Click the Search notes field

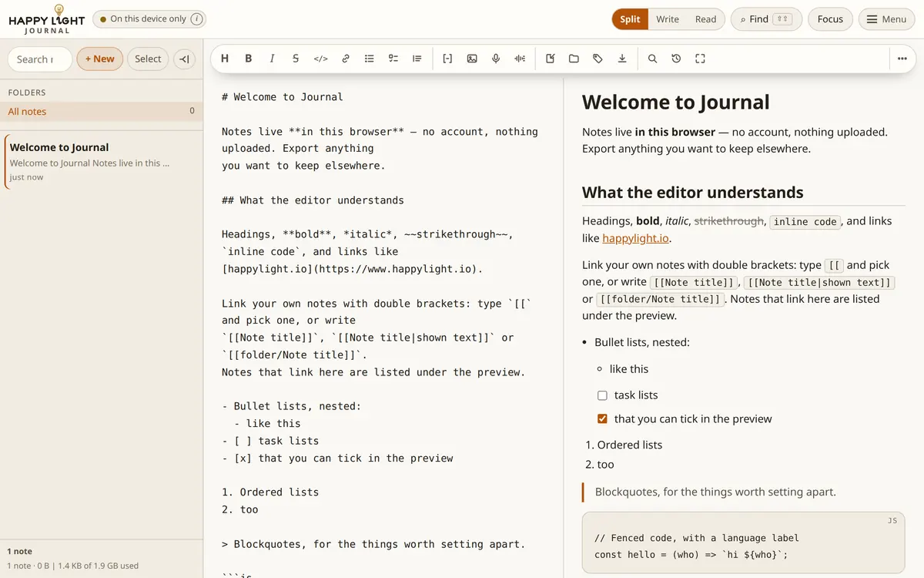tap(40, 59)
